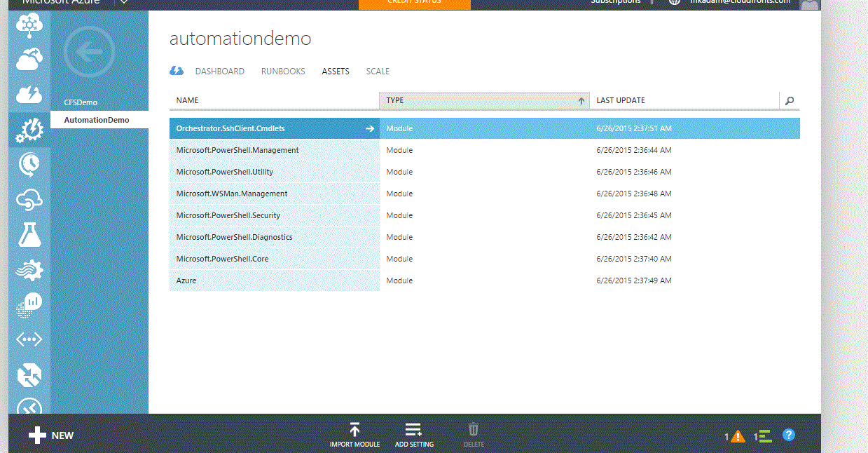The height and width of the screenshot is (453, 868).
Task: Select CFSDemo automation account
Action: pos(81,102)
